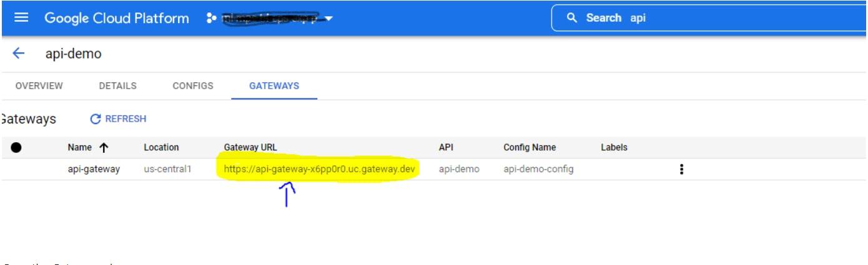This screenshot has height=265, width=868.
Task: Click the Config Name column header
Action: click(530, 148)
